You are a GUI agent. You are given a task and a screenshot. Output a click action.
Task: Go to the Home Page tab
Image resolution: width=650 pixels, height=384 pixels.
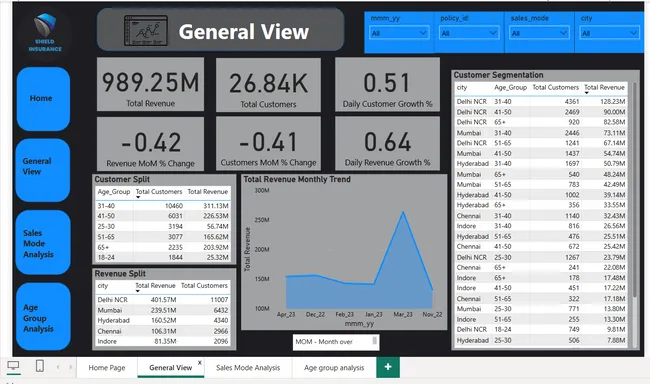coord(107,367)
